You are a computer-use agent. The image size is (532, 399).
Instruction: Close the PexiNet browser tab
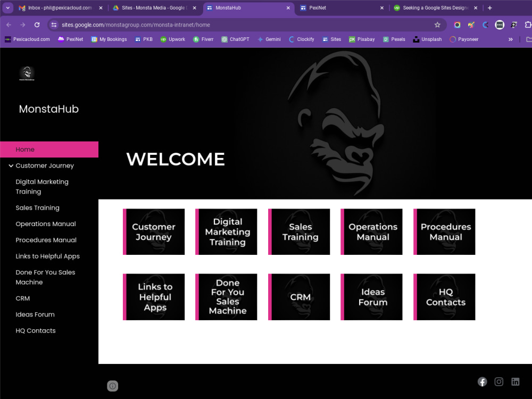click(x=381, y=8)
